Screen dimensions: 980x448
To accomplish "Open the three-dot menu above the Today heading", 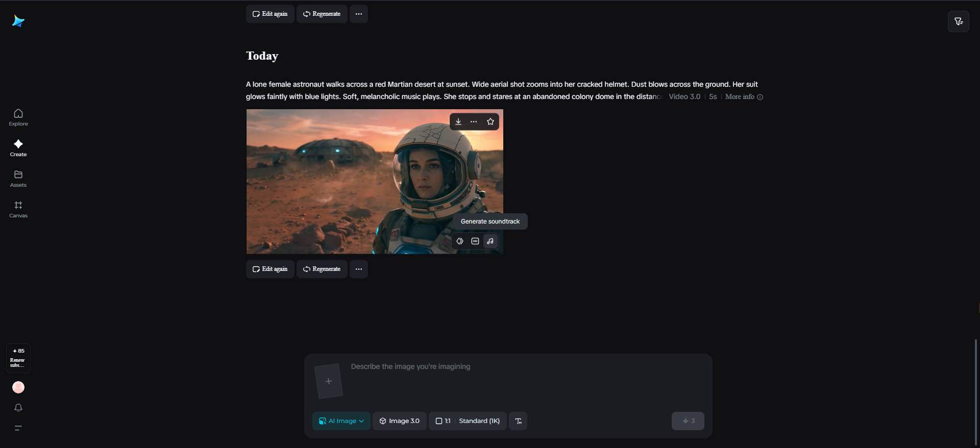I will coord(359,14).
